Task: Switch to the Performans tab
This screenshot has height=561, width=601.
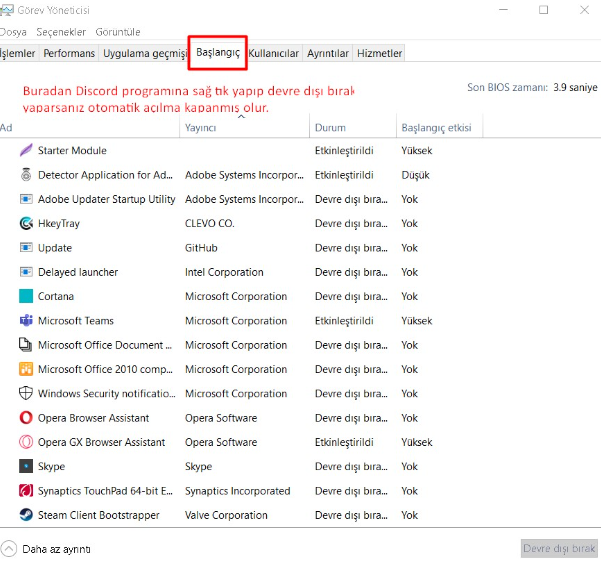Action: (69, 53)
